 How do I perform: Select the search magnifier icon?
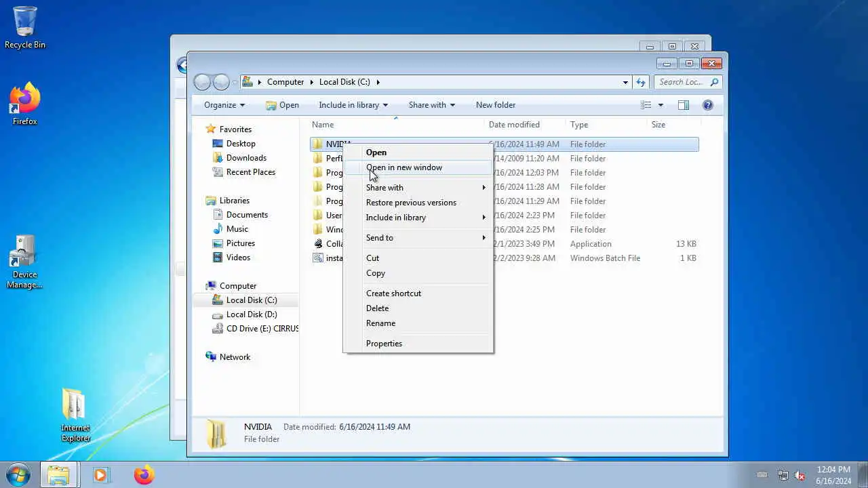(x=714, y=82)
